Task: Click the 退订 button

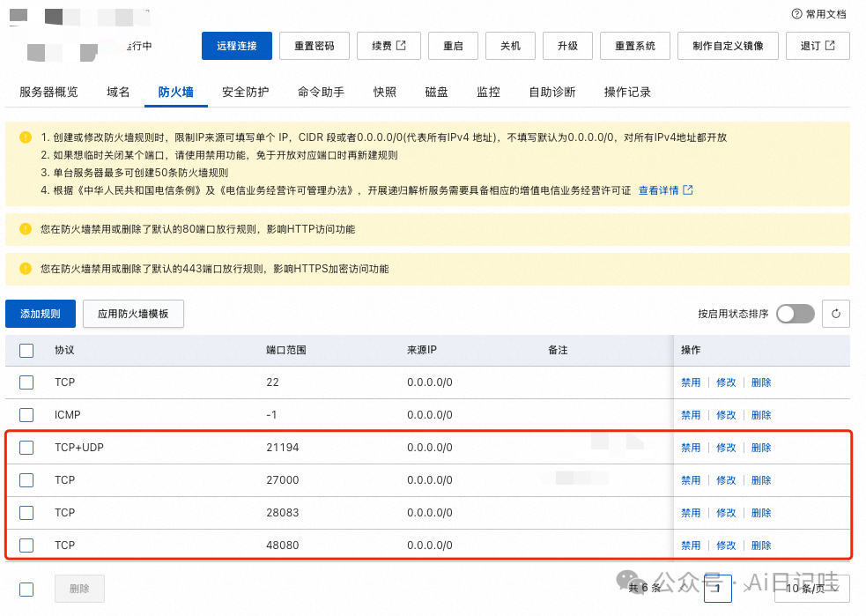Action: coord(818,46)
